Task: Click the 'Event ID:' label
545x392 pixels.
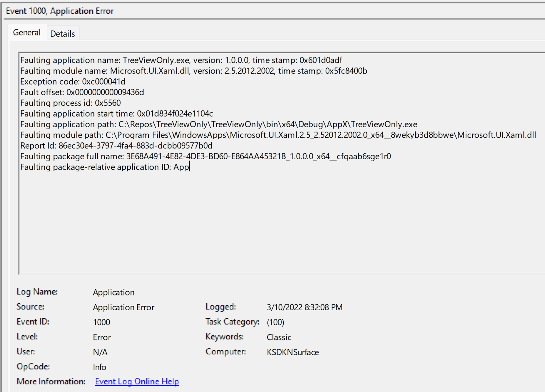Action: [x=33, y=321]
